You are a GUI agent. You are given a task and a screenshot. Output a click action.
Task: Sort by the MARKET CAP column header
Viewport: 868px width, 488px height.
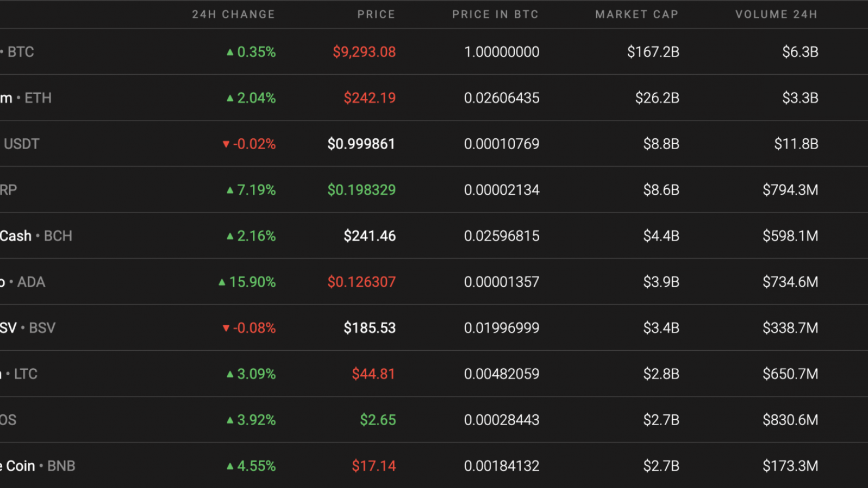[x=637, y=15]
